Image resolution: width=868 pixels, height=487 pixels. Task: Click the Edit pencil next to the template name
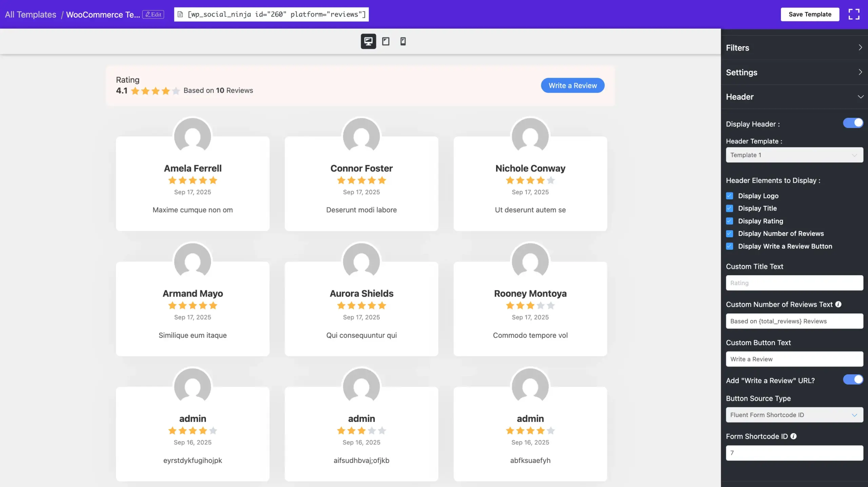[x=153, y=14]
